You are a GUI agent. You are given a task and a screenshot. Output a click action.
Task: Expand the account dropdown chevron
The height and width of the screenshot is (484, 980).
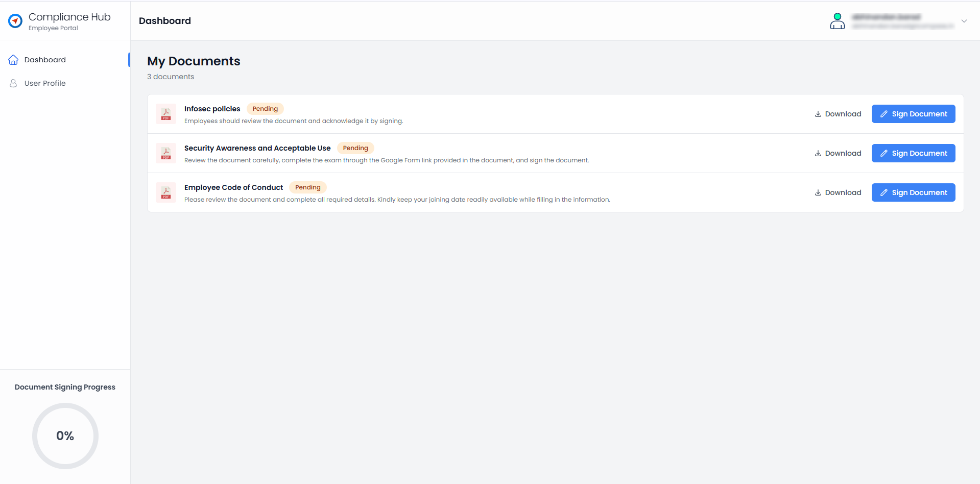pyautogui.click(x=964, y=21)
